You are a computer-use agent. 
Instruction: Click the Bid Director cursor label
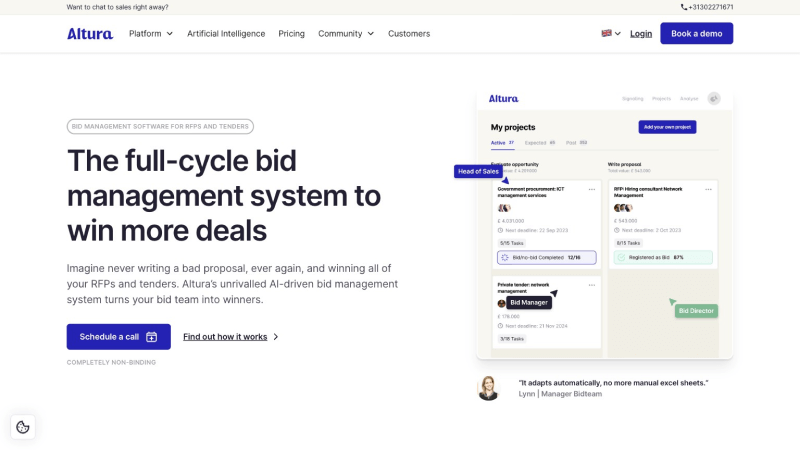[697, 311]
